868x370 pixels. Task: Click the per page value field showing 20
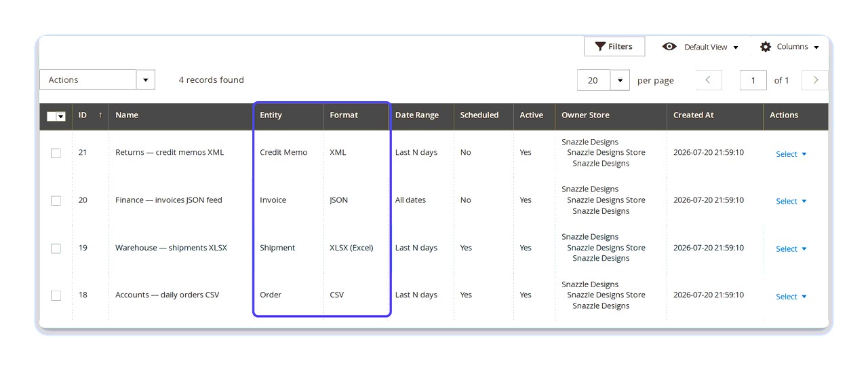[x=594, y=80]
